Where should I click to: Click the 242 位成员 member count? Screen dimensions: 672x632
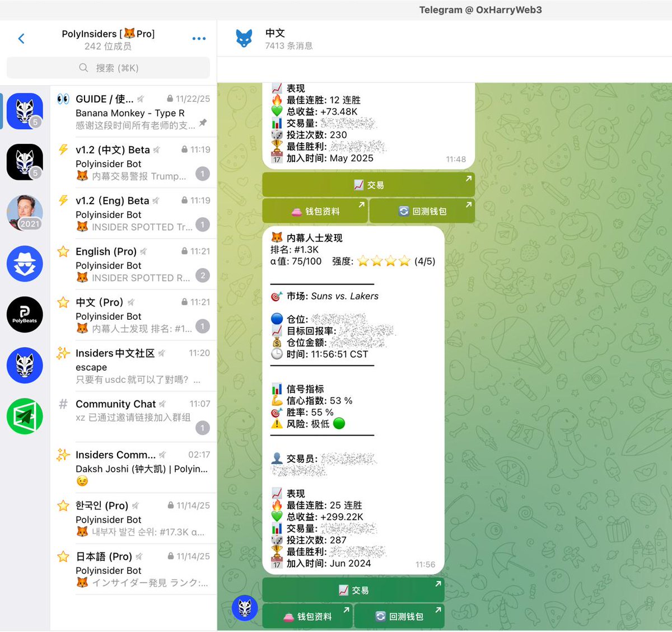108,46
